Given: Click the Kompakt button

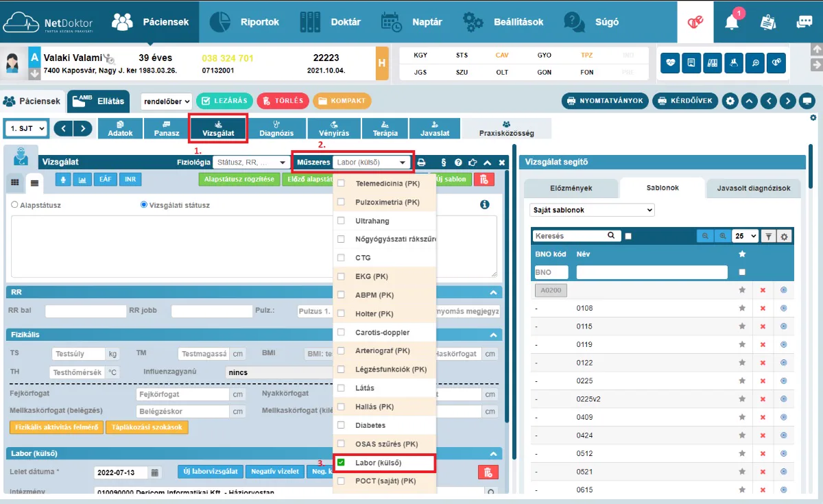Looking at the screenshot, I should pyautogui.click(x=342, y=101).
